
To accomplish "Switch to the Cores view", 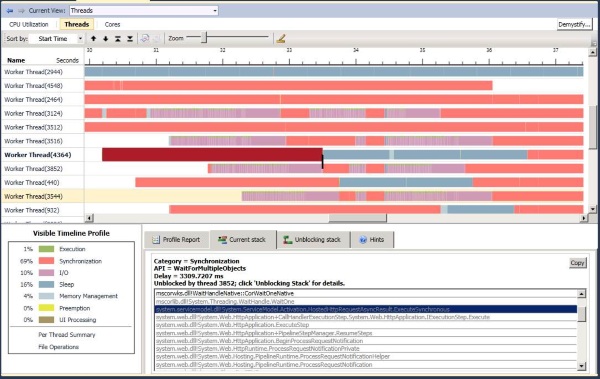I will [112, 25].
